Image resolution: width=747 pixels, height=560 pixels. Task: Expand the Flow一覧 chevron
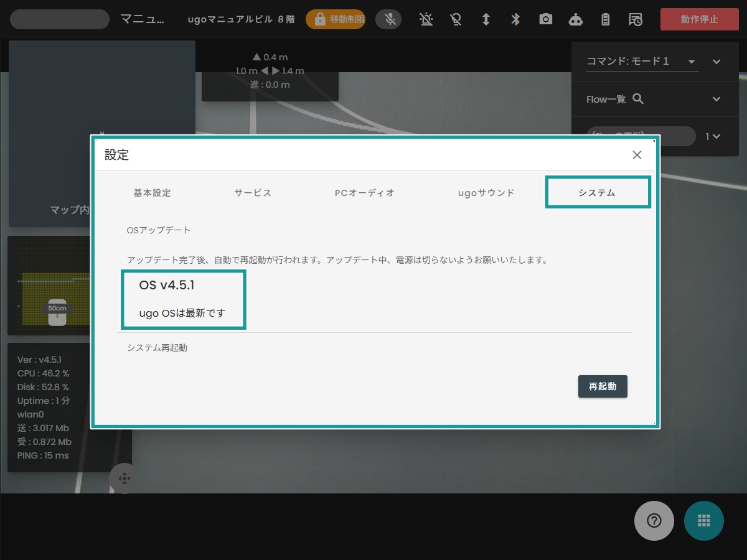point(716,99)
